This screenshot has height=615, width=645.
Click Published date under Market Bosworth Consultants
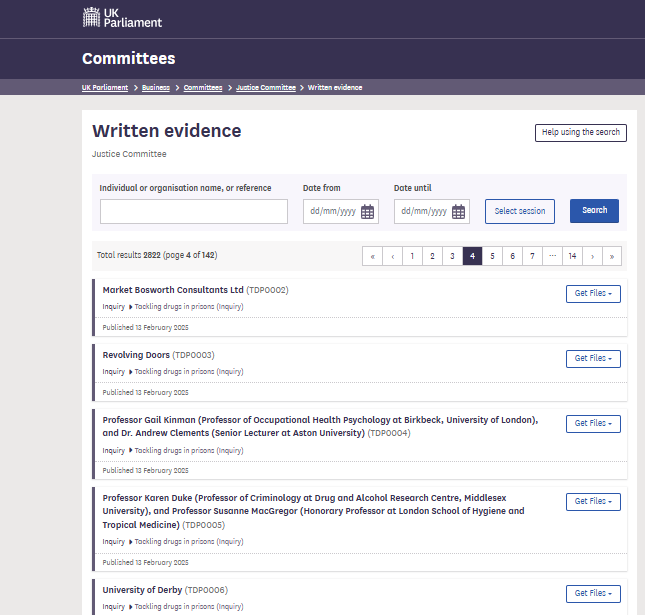[x=146, y=327]
